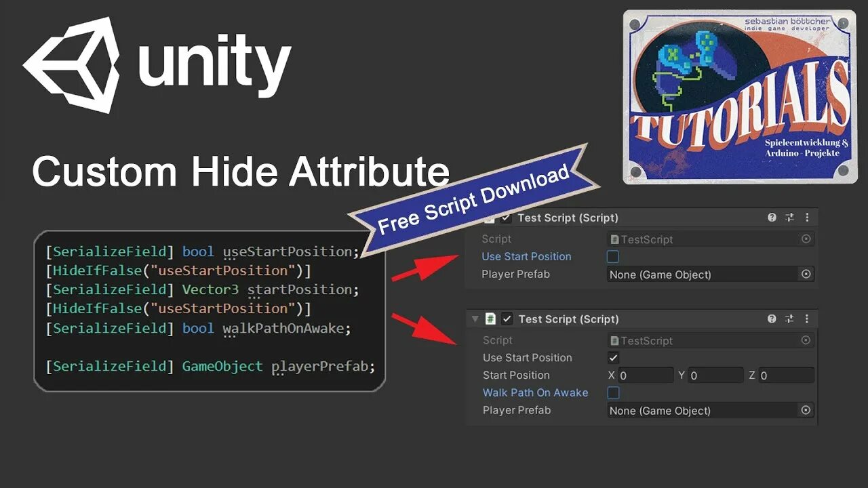Image resolution: width=868 pixels, height=488 pixels.
Task: Click the C# script icon in the lower Test Script header
Action: pos(490,319)
